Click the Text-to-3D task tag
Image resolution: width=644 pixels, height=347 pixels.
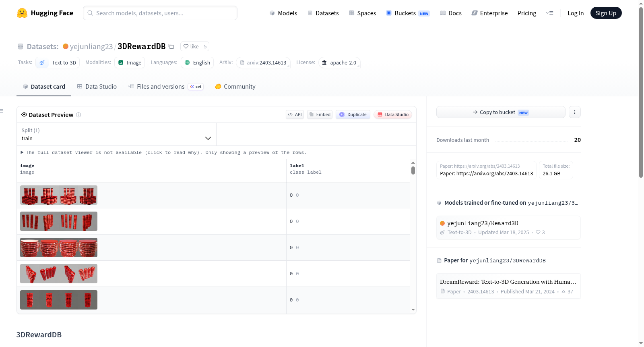click(58, 62)
